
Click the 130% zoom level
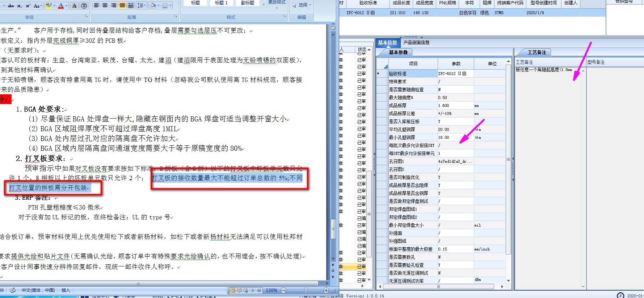[271, 290]
